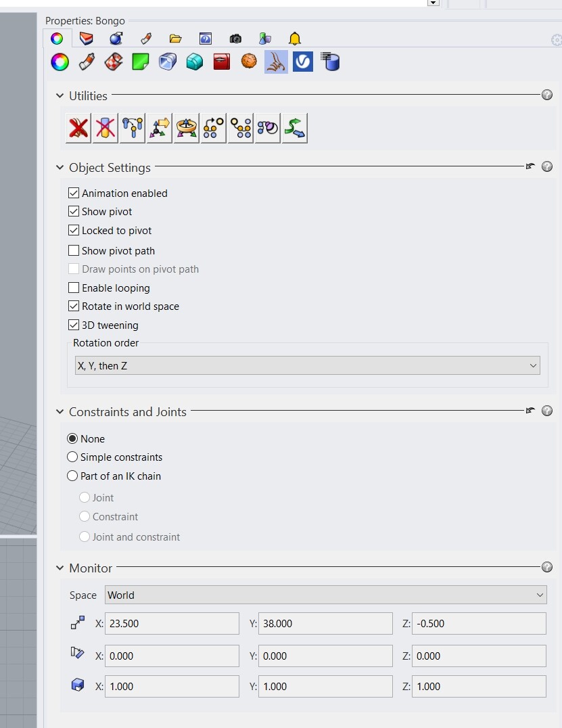
Task: Collapse the Object Settings section
Action: (x=60, y=167)
